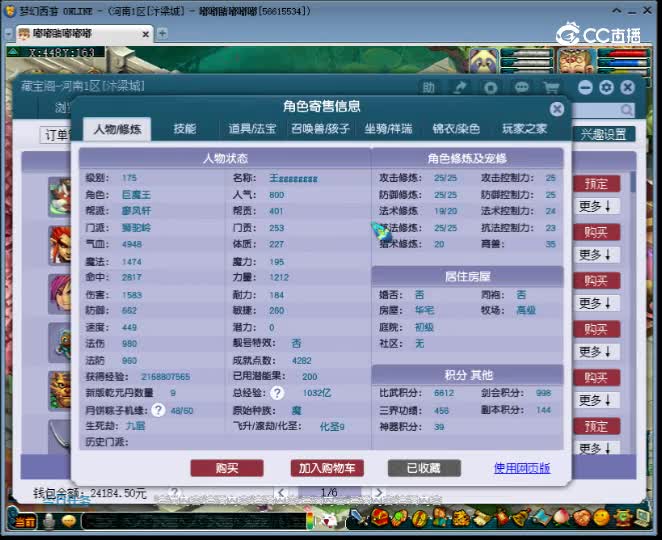
Task: Click the computer monitor icon in bottom toolbar
Action: tap(642, 518)
